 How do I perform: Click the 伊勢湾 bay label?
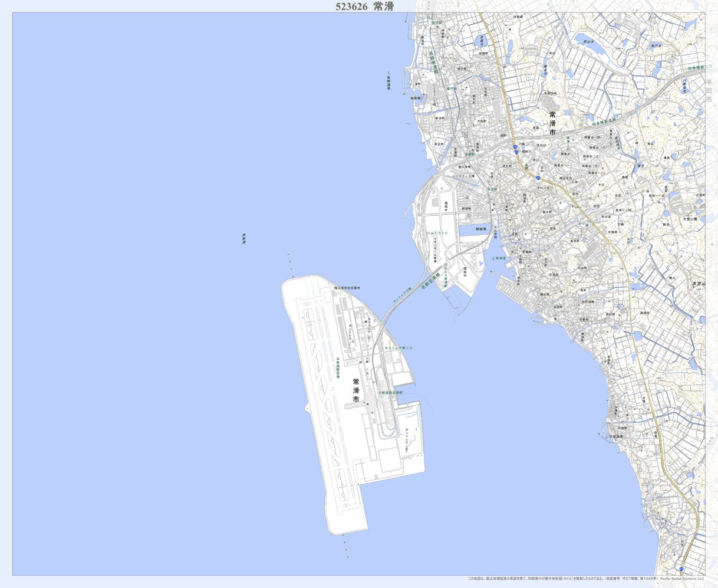243,238
